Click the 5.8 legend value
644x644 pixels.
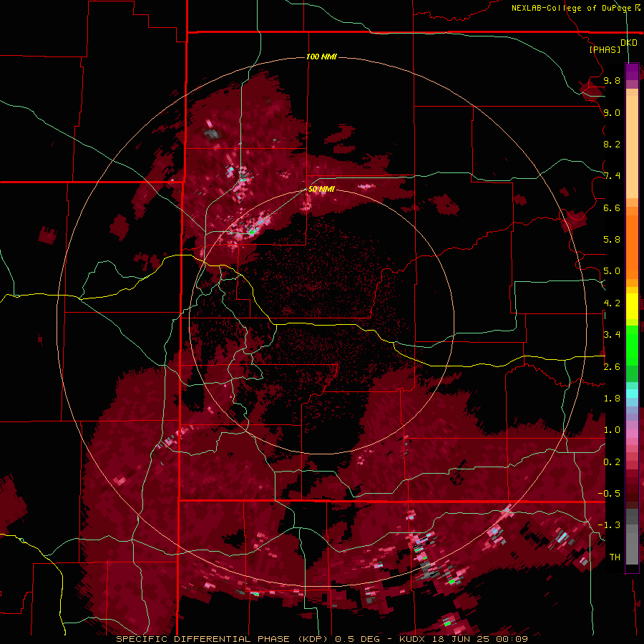tap(612, 240)
